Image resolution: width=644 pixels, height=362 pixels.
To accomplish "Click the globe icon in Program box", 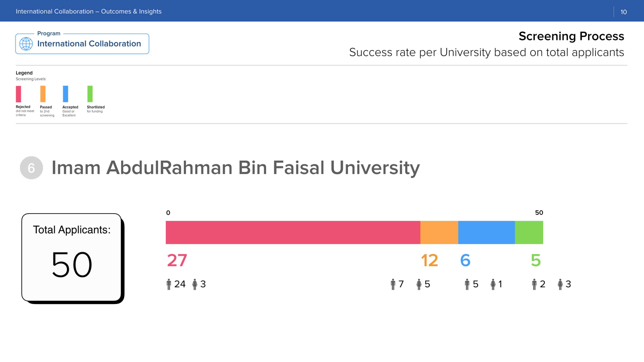I will point(26,44).
